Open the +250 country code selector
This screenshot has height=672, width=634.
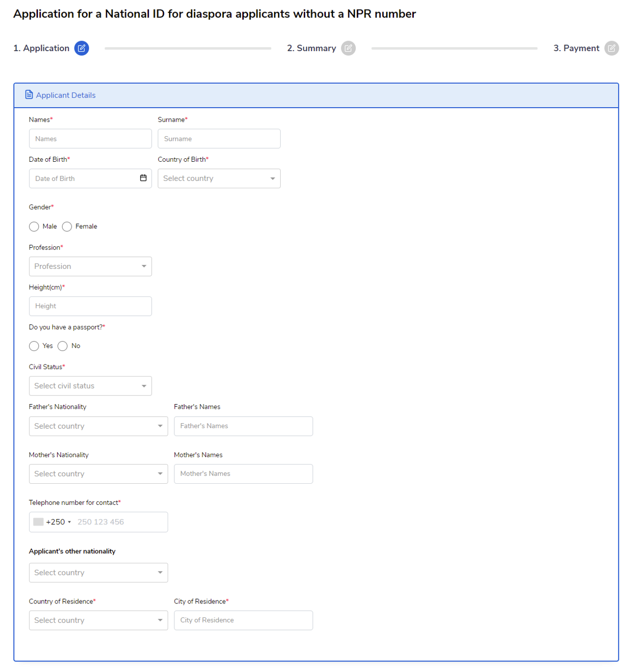click(53, 522)
